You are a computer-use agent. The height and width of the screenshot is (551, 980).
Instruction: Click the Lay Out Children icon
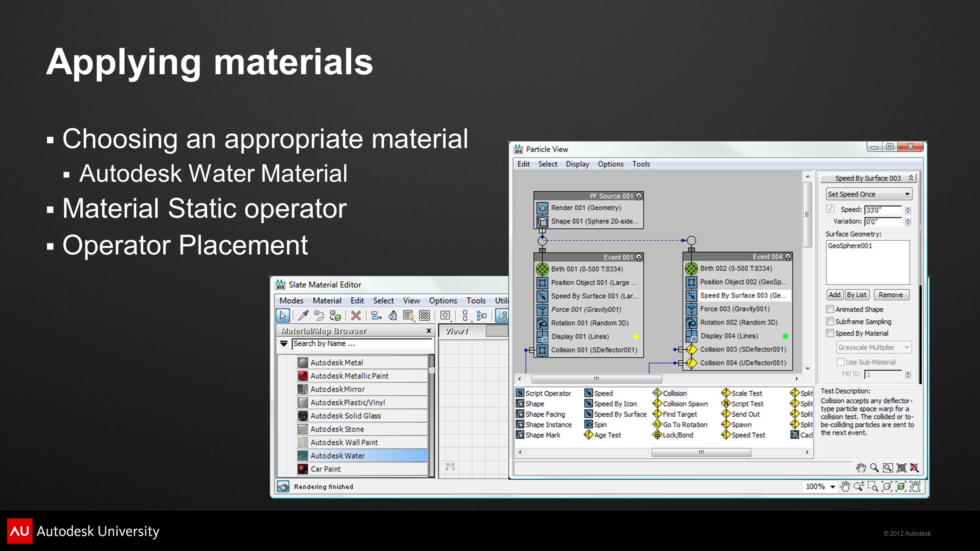[482, 315]
